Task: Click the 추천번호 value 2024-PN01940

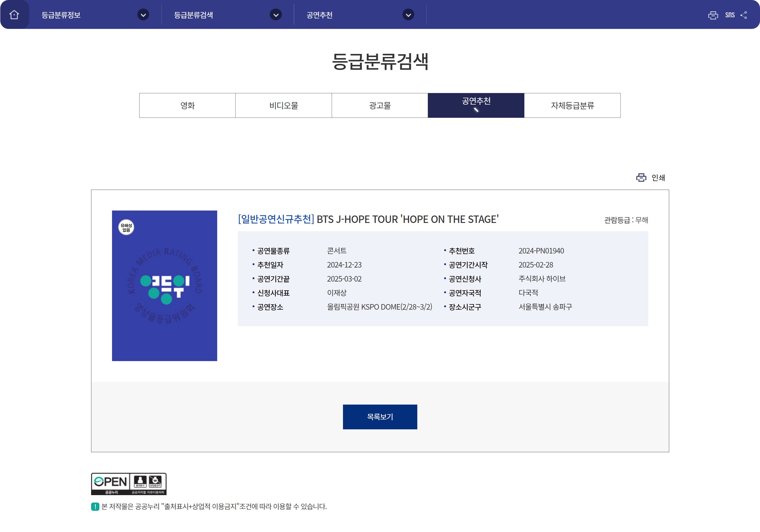Action: [541, 251]
